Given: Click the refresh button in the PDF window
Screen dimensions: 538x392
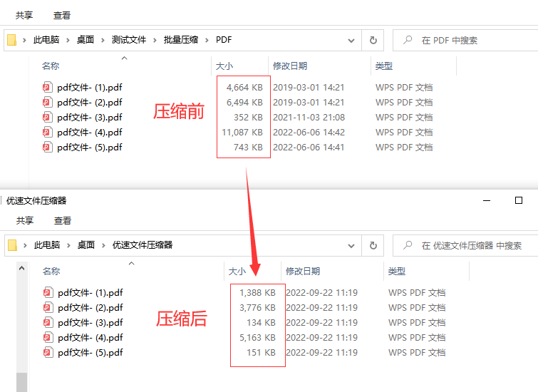Looking at the screenshot, I should [373, 40].
